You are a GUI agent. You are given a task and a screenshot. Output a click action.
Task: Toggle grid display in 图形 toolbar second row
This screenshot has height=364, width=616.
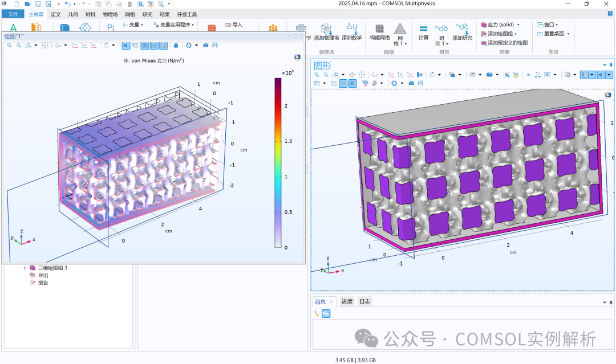click(352, 83)
